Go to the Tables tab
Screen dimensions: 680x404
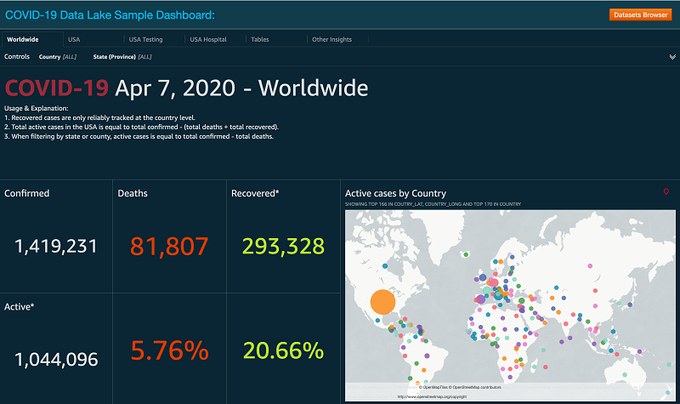(260, 39)
